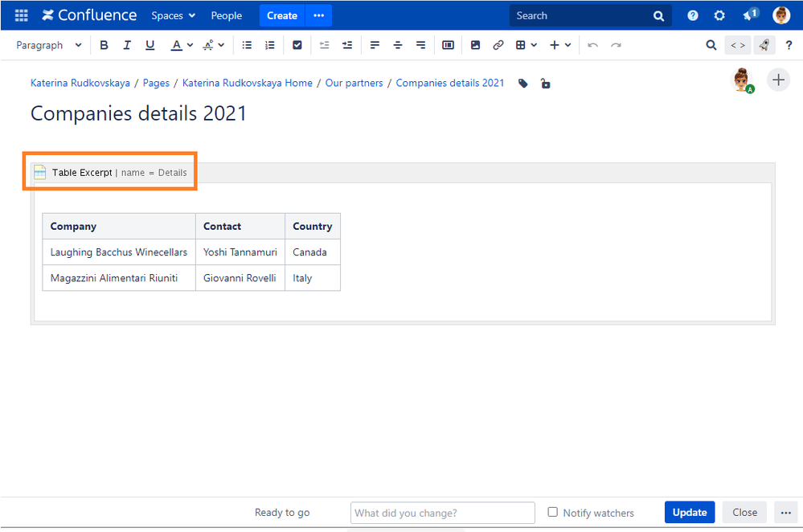The image size is (803, 532).
Task: Click the editing collaborator's avatar
Action: point(742,80)
